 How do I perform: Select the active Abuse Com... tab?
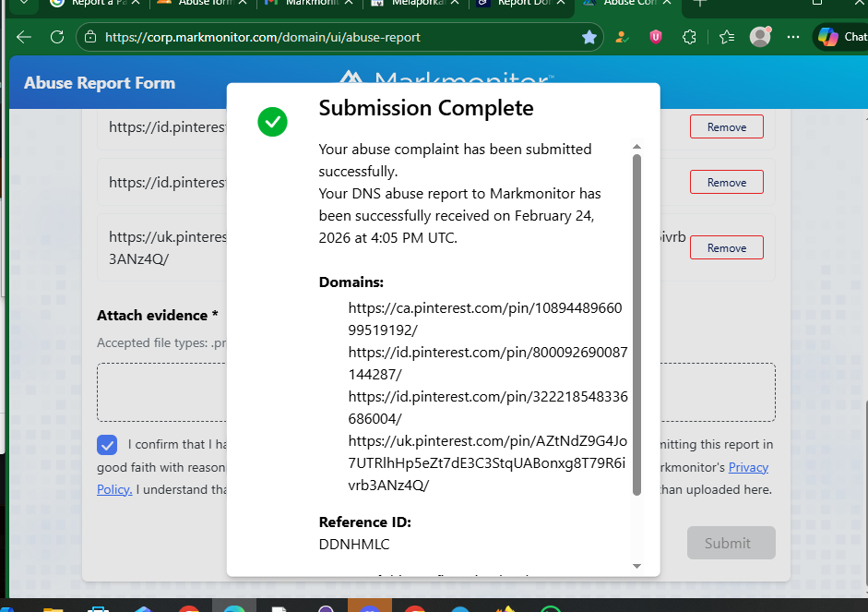[x=627, y=3]
